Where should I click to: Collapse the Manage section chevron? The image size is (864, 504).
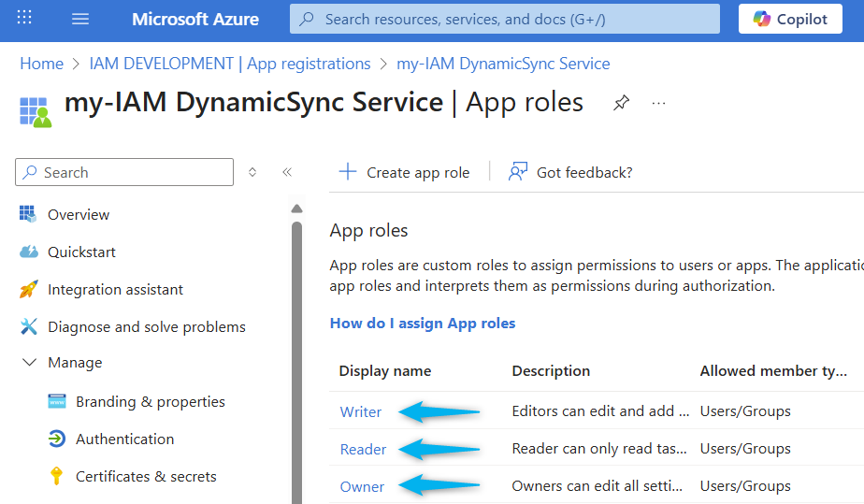(x=29, y=362)
